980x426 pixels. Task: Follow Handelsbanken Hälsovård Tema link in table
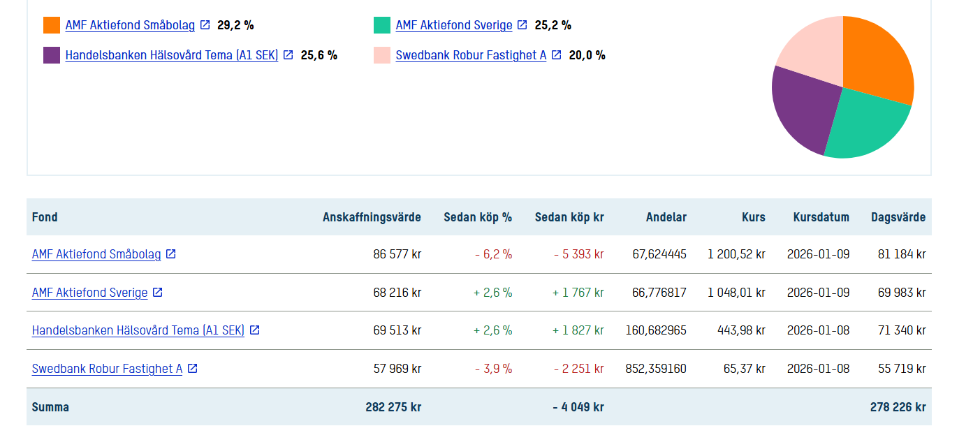click(x=138, y=330)
